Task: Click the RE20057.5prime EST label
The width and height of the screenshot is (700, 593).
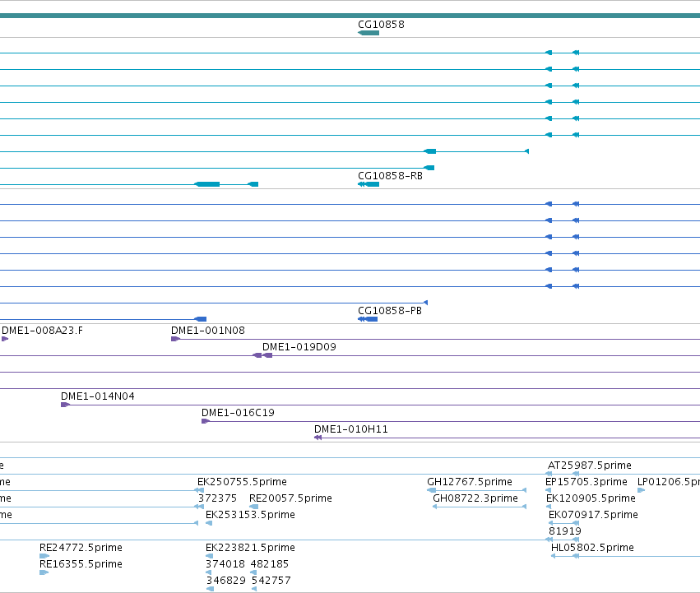Action: click(290, 498)
